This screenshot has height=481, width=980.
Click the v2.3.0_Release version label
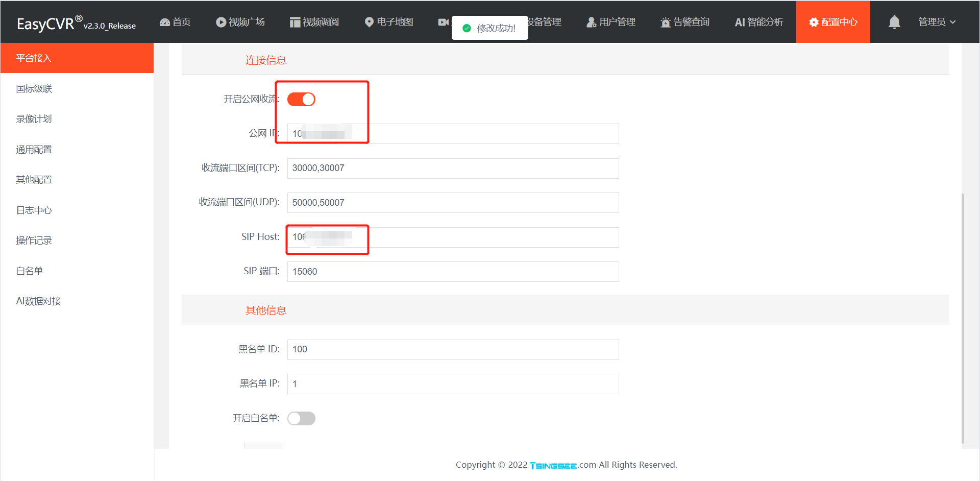(110, 26)
